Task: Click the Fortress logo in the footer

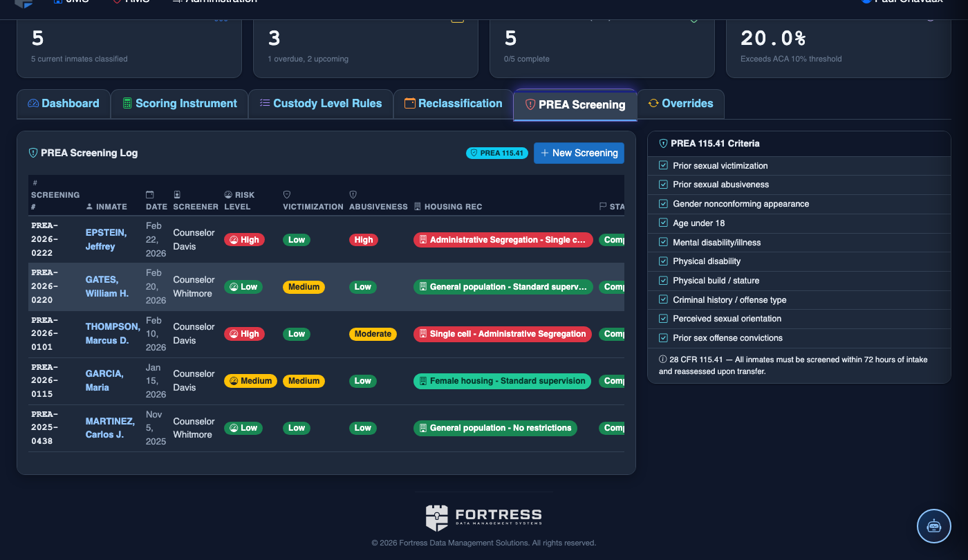Action: point(483,519)
